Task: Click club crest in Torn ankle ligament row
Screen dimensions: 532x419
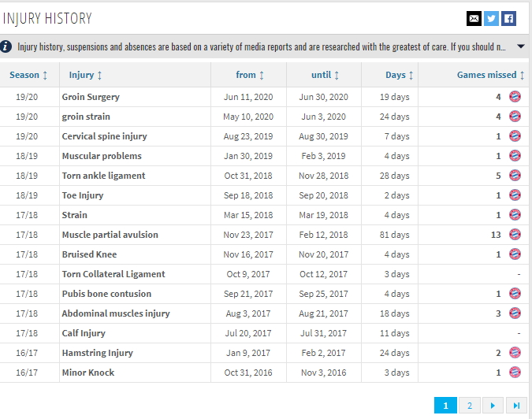Action: 515,176
